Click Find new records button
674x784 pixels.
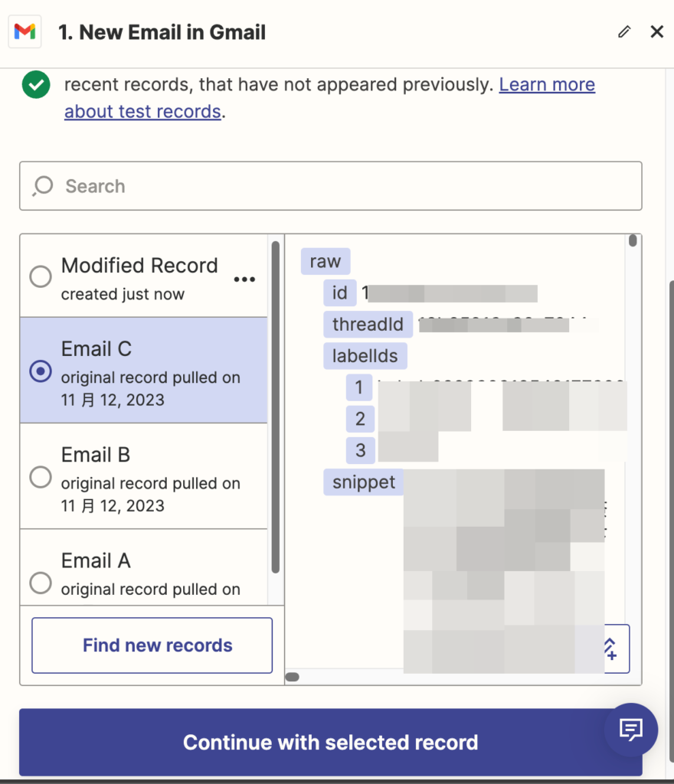(152, 645)
